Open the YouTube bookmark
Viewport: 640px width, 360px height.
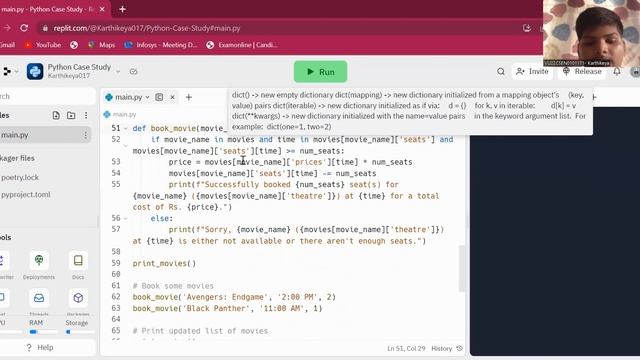[42, 45]
